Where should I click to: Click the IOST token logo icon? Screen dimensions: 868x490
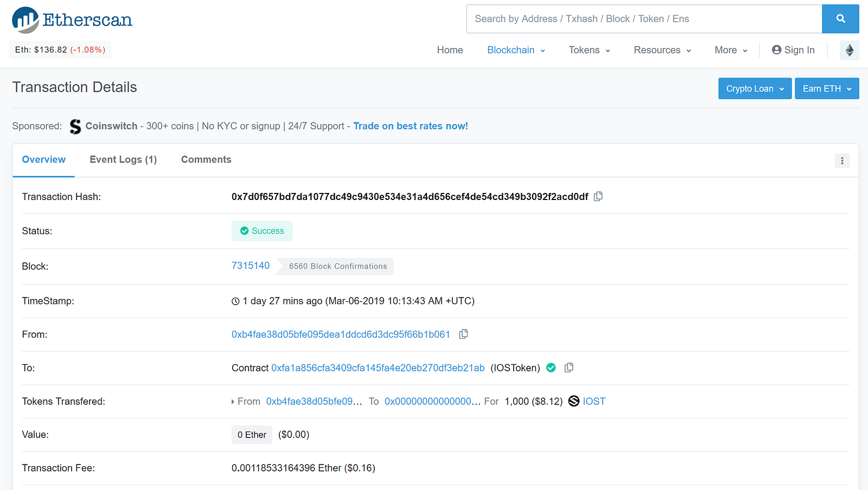(x=574, y=401)
